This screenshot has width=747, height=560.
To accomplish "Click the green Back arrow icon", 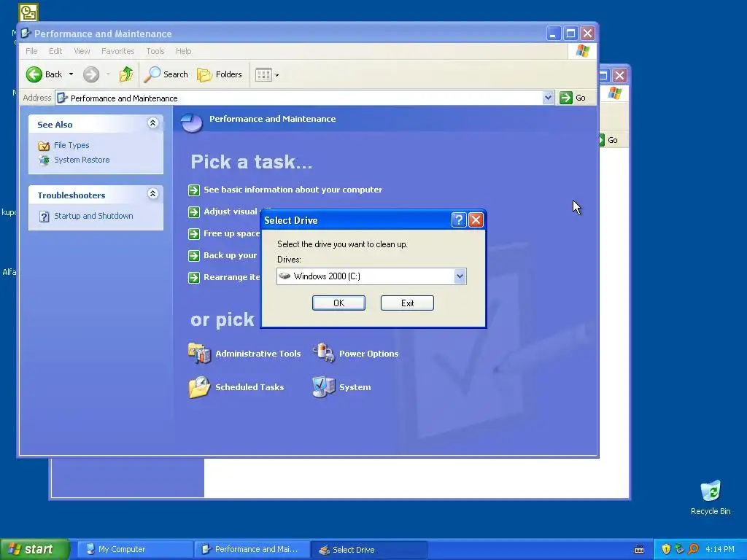I will click(x=34, y=74).
